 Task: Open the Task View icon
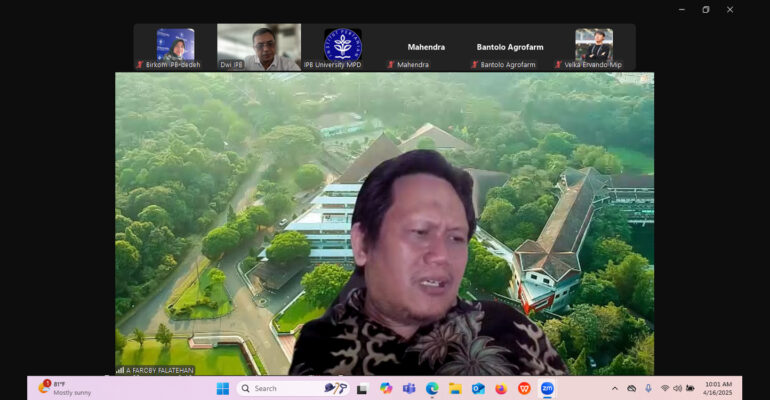click(x=362, y=388)
